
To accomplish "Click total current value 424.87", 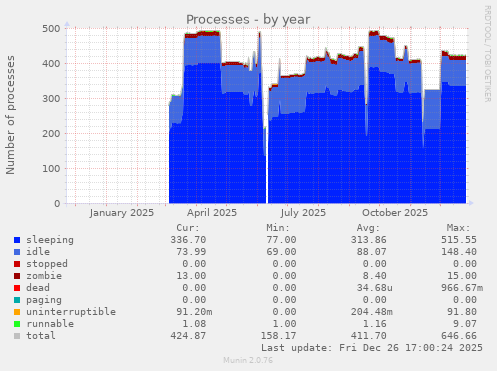I will tap(188, 336).
